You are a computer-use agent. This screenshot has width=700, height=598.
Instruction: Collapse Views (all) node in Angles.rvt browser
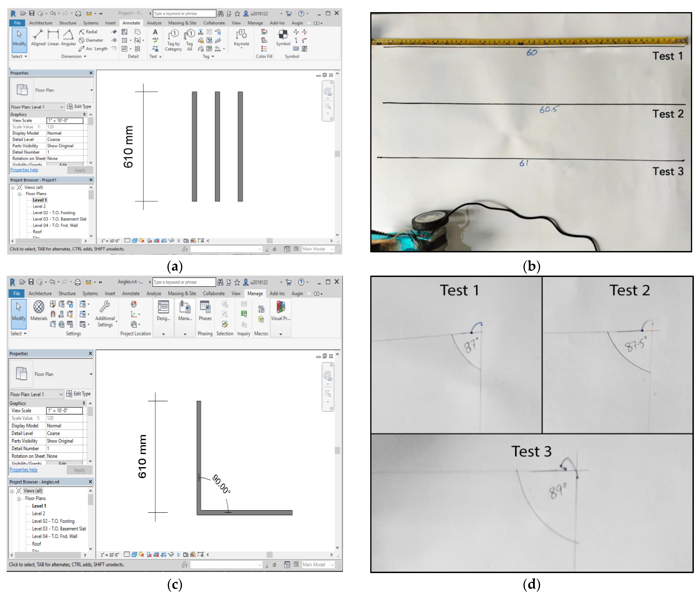click(x=12, y=491)
